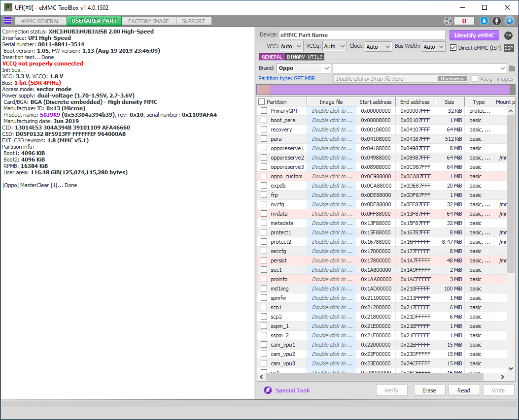Image resolution: width=519 pixels, height=420 pixels.
Task: Click the wheel icon beside the counter
Action: pyautogui.click(x=448, y=21)
